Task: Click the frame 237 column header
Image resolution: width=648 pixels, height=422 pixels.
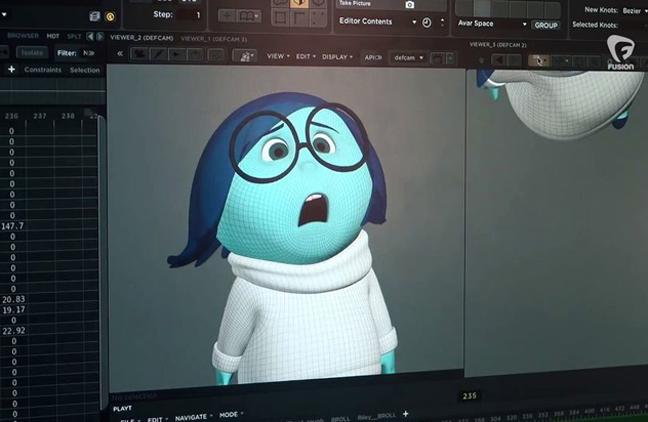Action: click(x=40, y=116)
